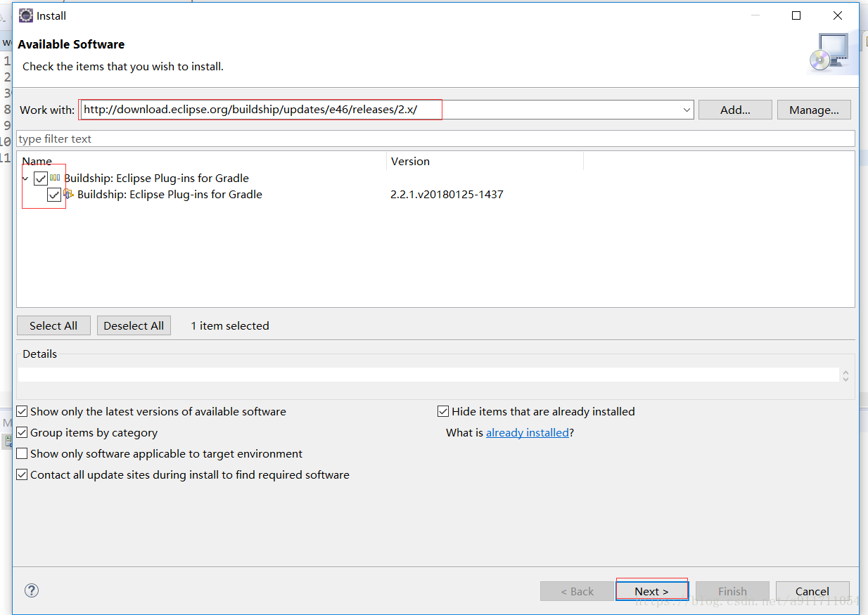The width and height of the screenshot is (868, 615).
Task: Toggle Hide items that are already installed
Action: click(443, 412)
